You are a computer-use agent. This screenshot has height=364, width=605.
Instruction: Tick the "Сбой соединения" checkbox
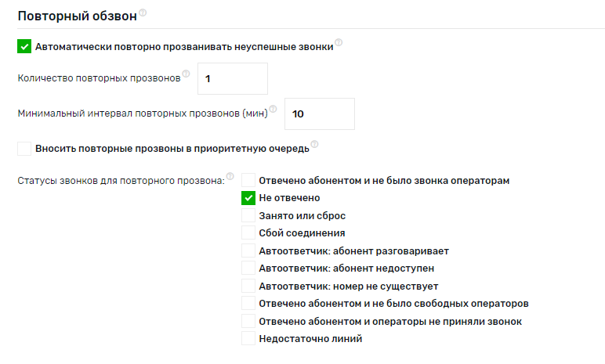point(248,232)
